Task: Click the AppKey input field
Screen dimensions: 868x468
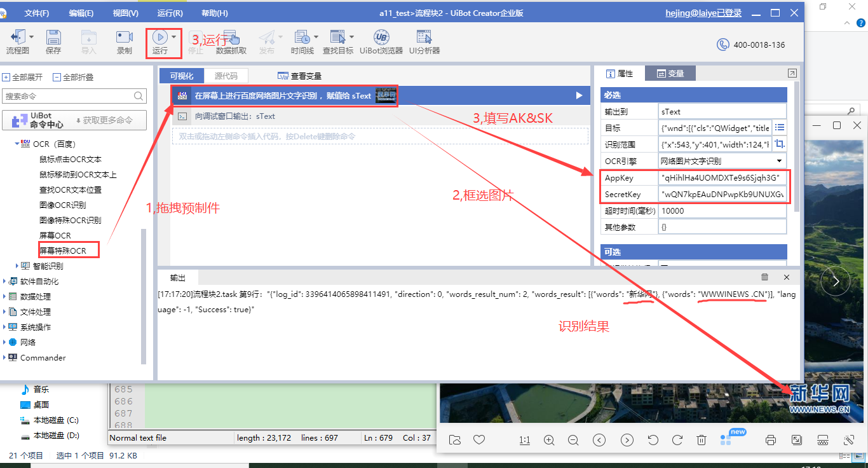Action: point(722,178)
